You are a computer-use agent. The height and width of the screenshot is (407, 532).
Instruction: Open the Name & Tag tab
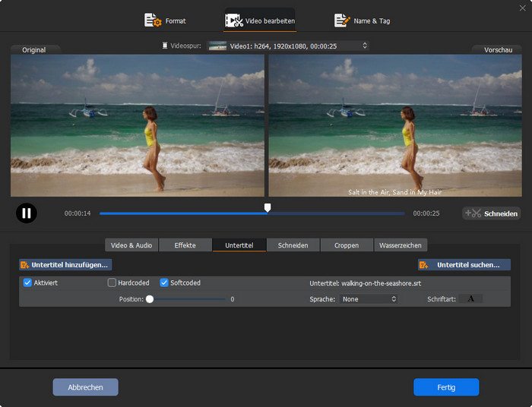point(363,21)
